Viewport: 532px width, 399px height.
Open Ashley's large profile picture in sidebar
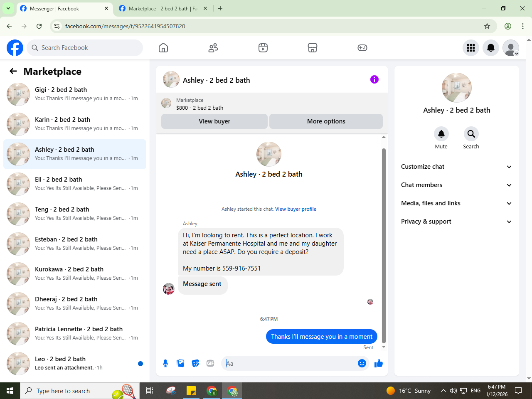[457, 88]
